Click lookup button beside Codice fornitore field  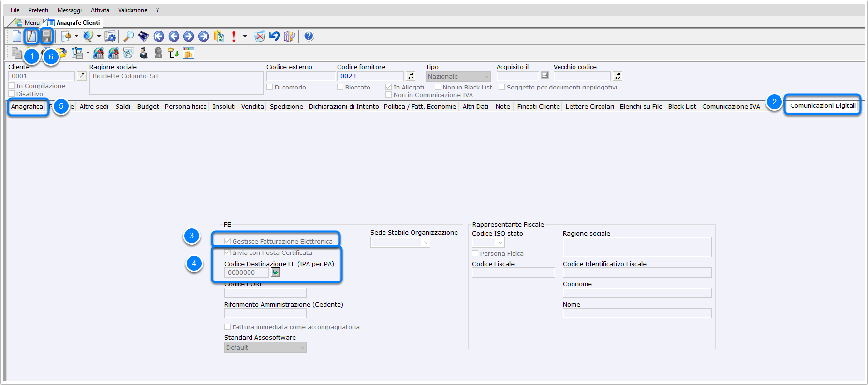coord(411,76)
